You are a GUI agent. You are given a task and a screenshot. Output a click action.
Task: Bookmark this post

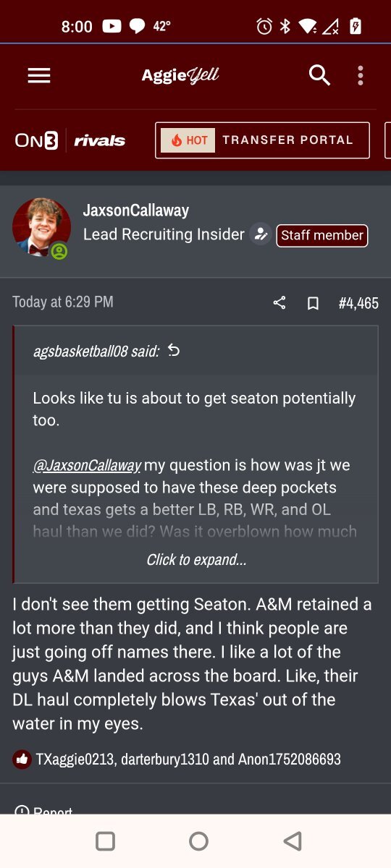[313, 303]
